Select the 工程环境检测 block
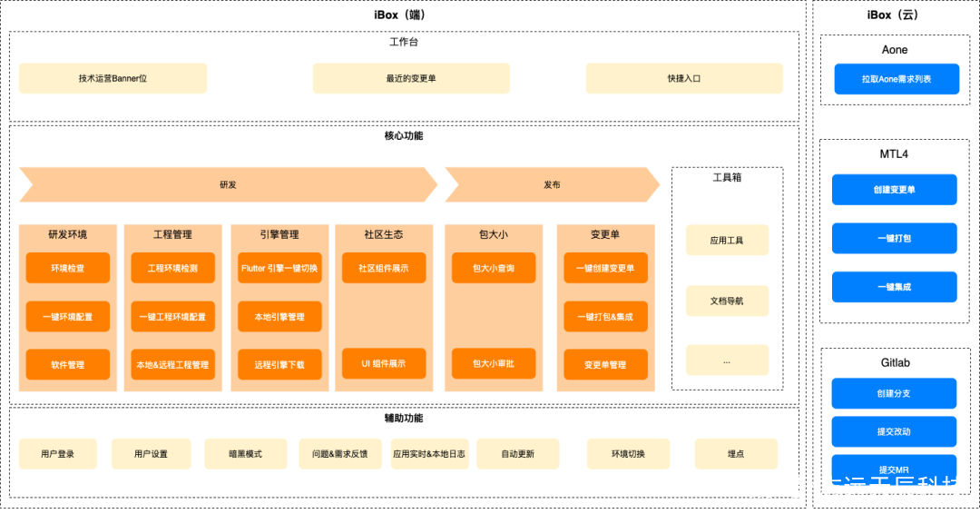This screenshot has width=980, height=514. tap(172, 268)
